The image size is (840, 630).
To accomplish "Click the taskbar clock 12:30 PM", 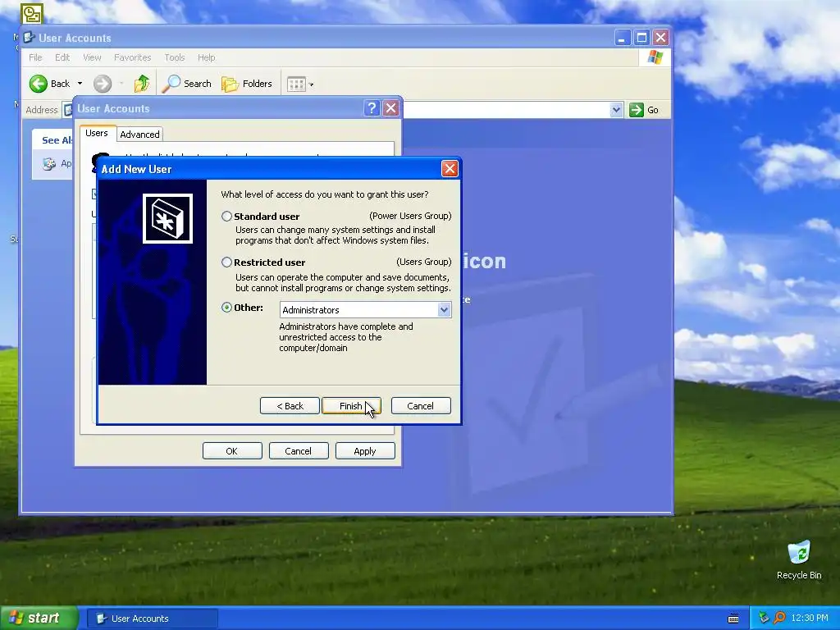I will (x=809, y=619).
